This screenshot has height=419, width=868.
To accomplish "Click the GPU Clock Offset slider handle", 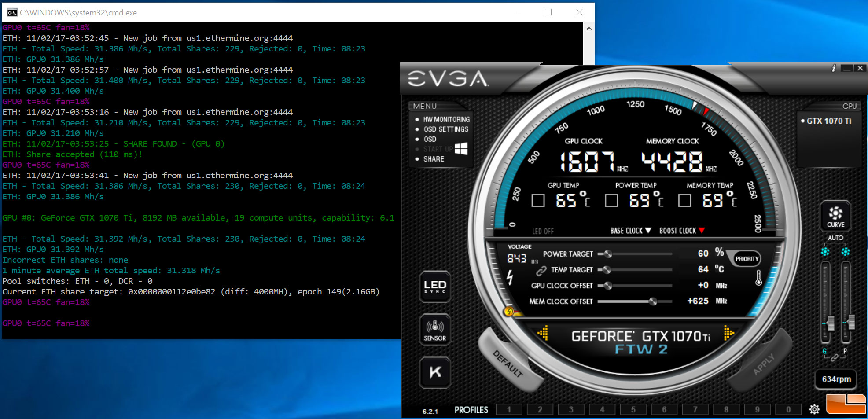I will (608, 286).
